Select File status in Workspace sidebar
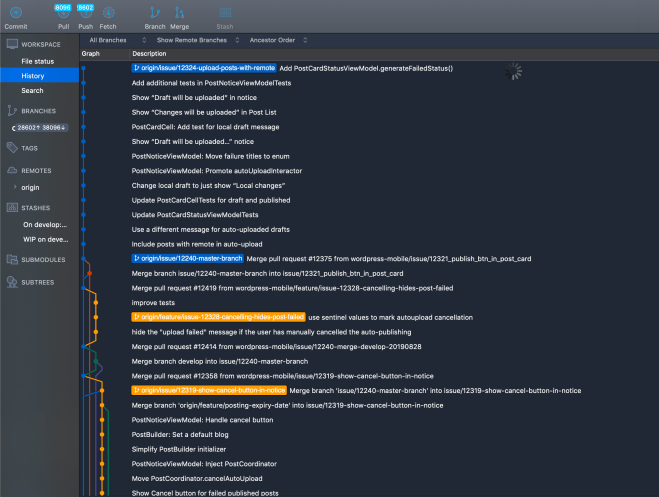659x497 pixels. coord(39,62)
